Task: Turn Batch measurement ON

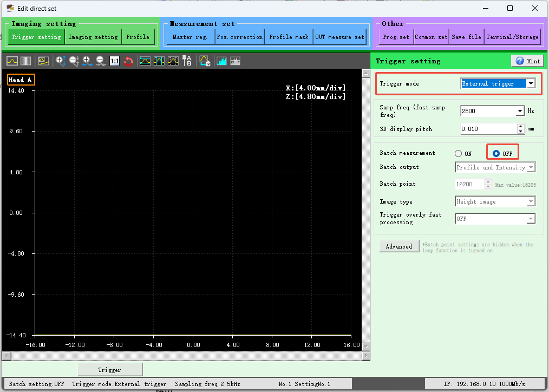Action: [x=459, y=153]
